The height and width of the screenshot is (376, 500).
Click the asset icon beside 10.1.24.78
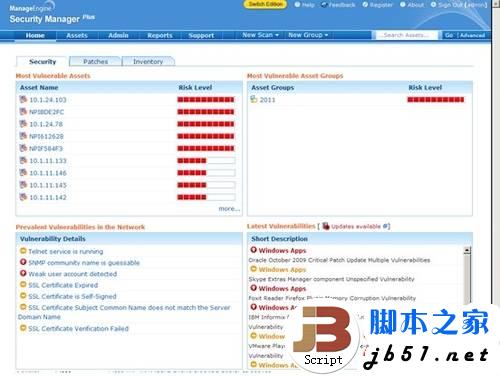click(23, 124)
